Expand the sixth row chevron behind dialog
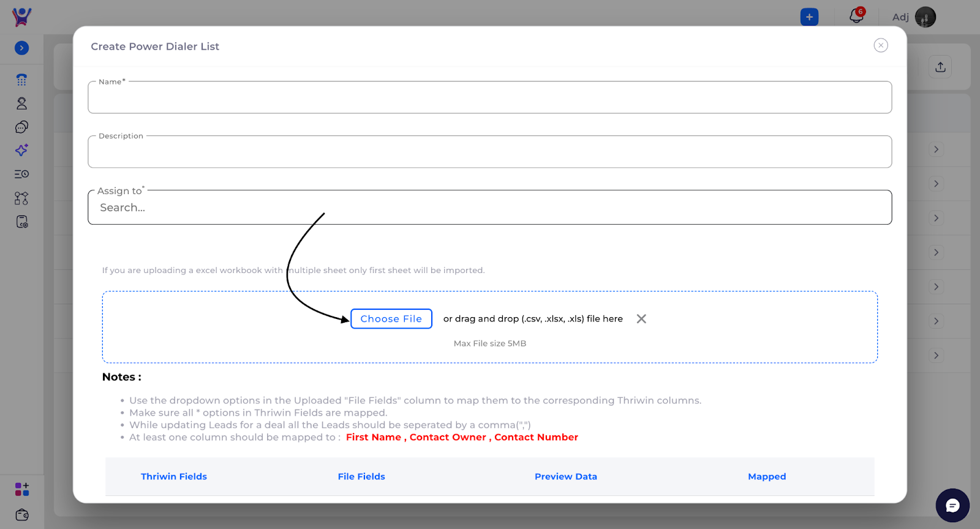The height and width of the screenshot is (529, 980). tap(936, 321)
